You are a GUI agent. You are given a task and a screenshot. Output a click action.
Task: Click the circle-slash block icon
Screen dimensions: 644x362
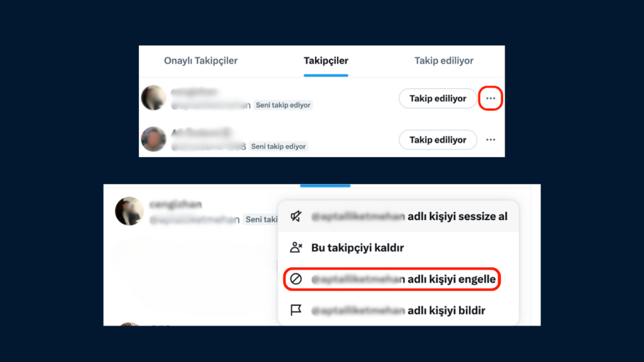[296, 279]
